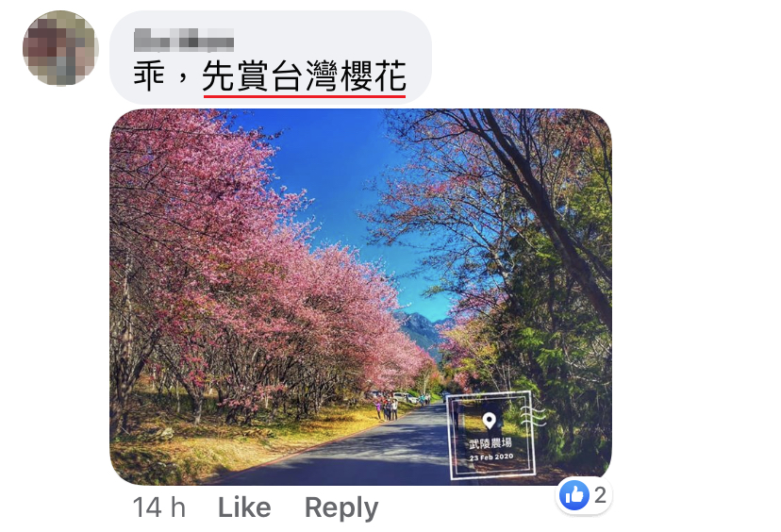Open the commenter's pixelated profile avatar
The width and height of the screenshot is (781, 532).
click(60, 48)
